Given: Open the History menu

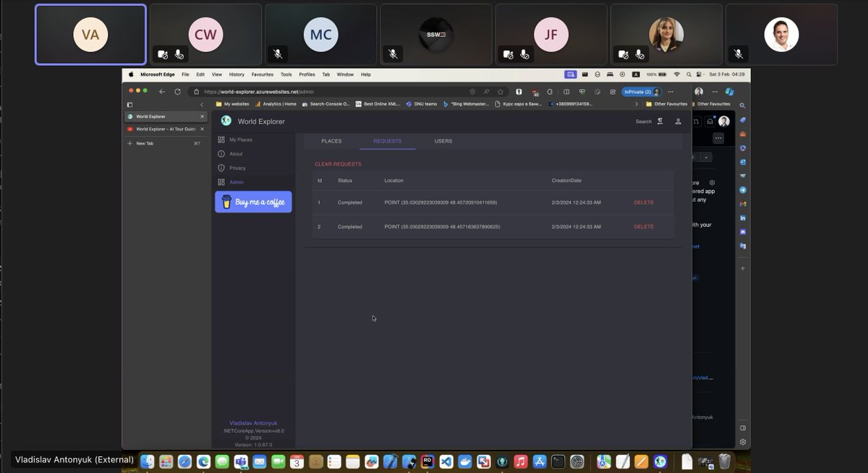Looking at the screenshot, I should coord(237,74).
